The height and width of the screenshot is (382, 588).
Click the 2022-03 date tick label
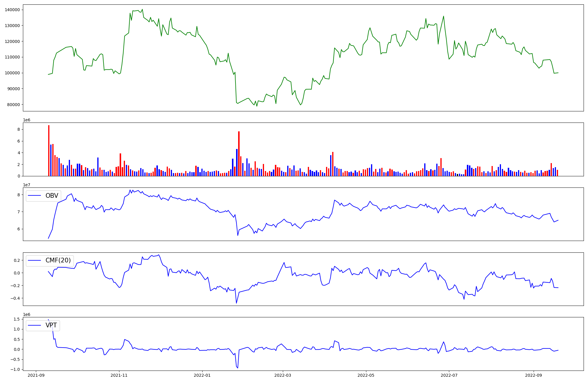click(283, 375)
